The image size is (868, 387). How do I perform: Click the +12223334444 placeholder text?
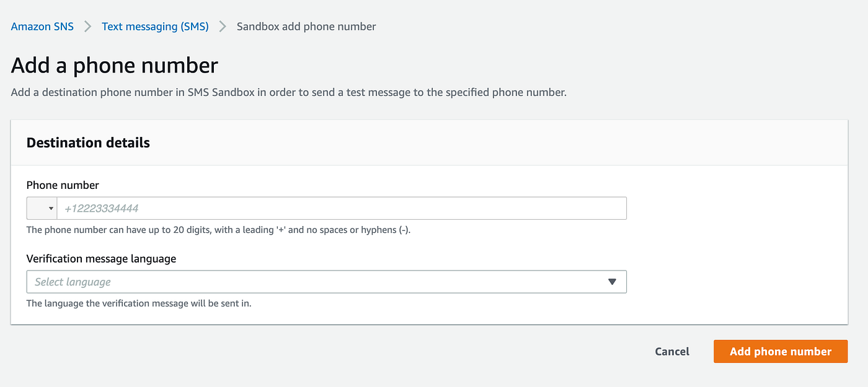pyautogui.click(x=102, y=209)
